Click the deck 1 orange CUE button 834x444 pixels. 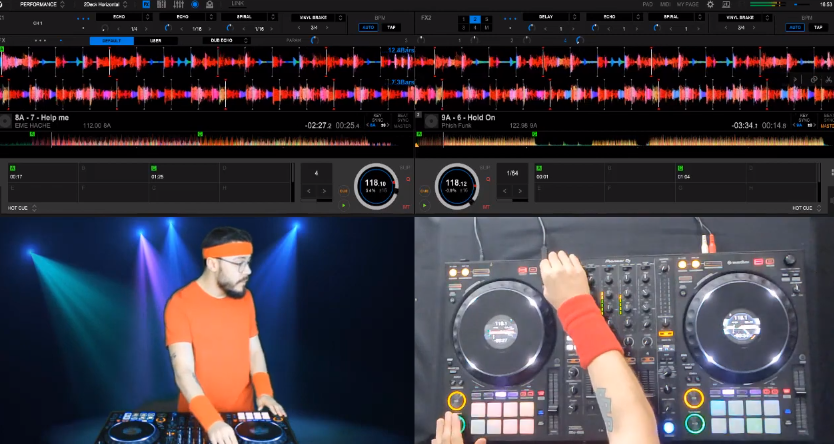click(344, 190)
